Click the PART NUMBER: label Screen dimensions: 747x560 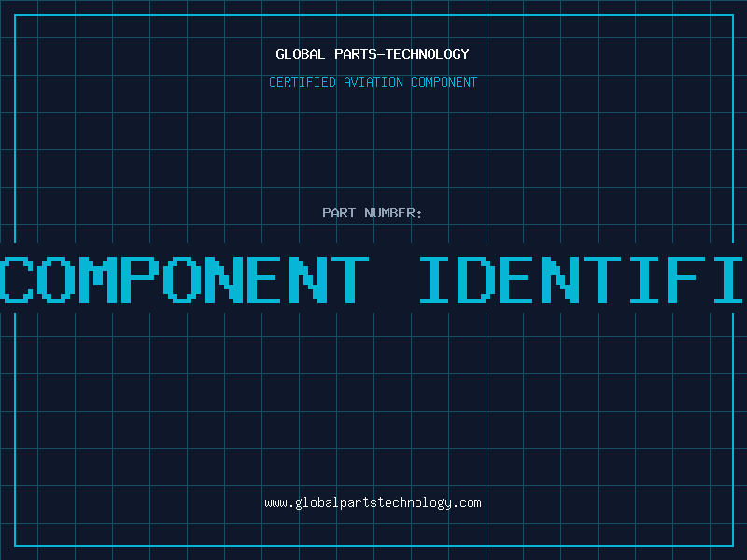[x=373, y=213]
